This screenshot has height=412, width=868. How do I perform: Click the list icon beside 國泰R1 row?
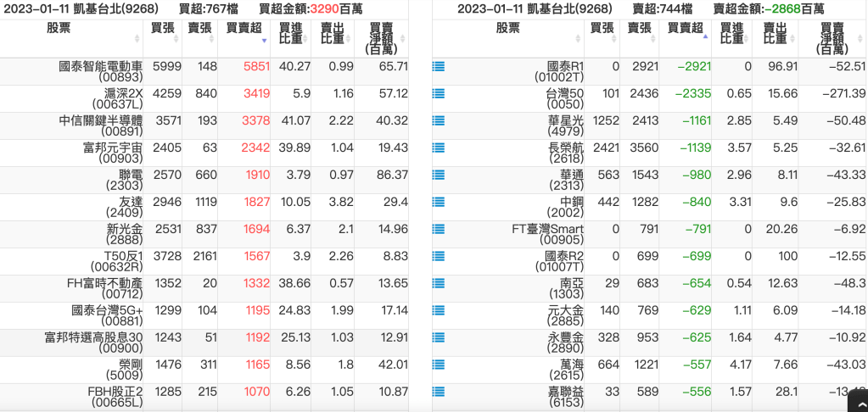(x=439, y=66)
